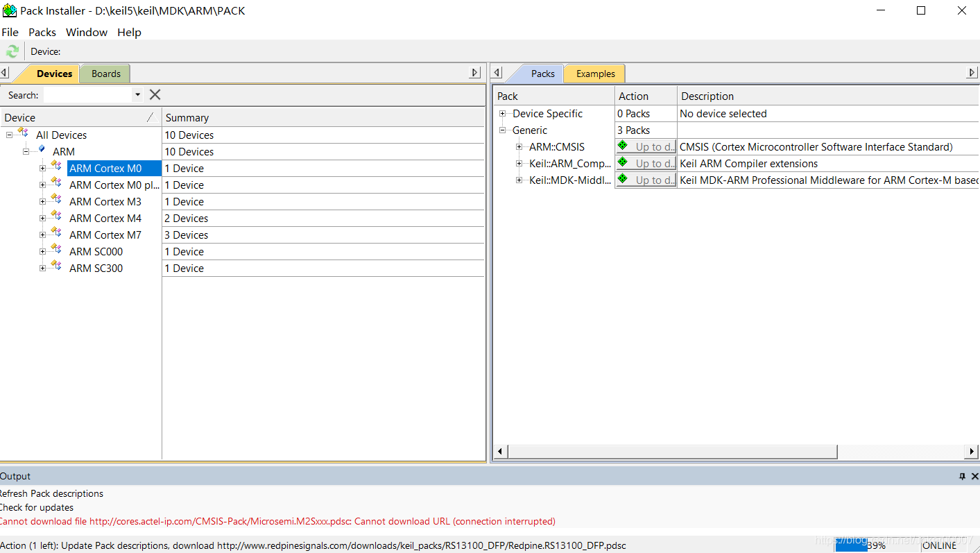980x553 pixels.
Task: Click Up to date button for Keil::MDK-Middleware
Action: (646, 180)
